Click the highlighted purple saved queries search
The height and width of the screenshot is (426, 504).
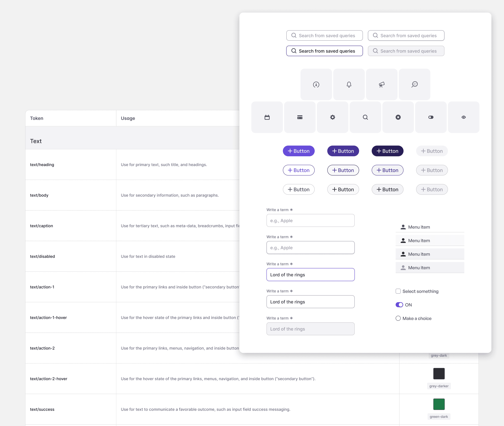(x=324, y=51)
